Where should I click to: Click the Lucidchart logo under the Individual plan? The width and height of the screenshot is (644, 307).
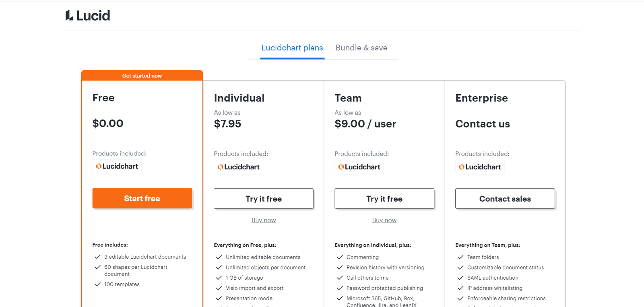tap(238, 167)
